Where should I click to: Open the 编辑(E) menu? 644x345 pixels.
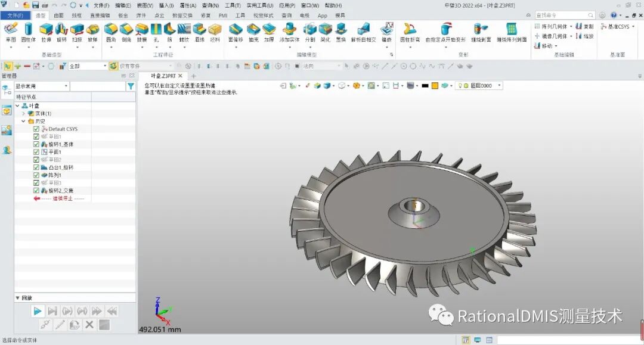123,5
